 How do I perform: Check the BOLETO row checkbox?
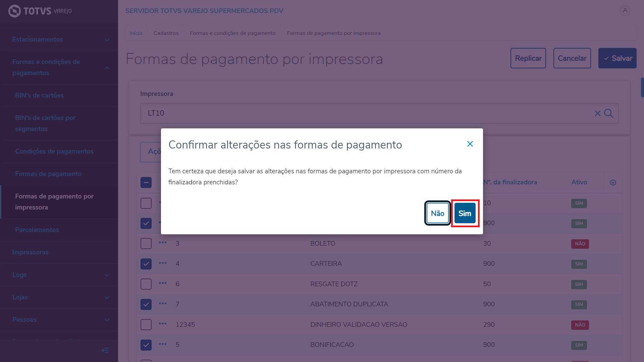click(146, 244)
